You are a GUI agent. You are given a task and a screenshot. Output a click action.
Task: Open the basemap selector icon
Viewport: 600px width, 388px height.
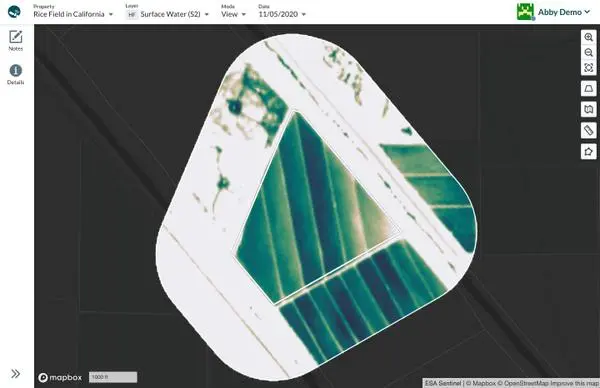(x=589, y=109)
